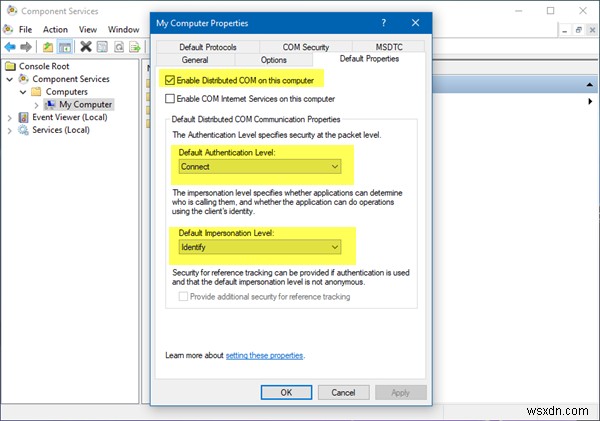The height and width of the screenshot is (421, 600).
Task: Click the Services (Local) gear icon
Action: [x=23, y=130]
